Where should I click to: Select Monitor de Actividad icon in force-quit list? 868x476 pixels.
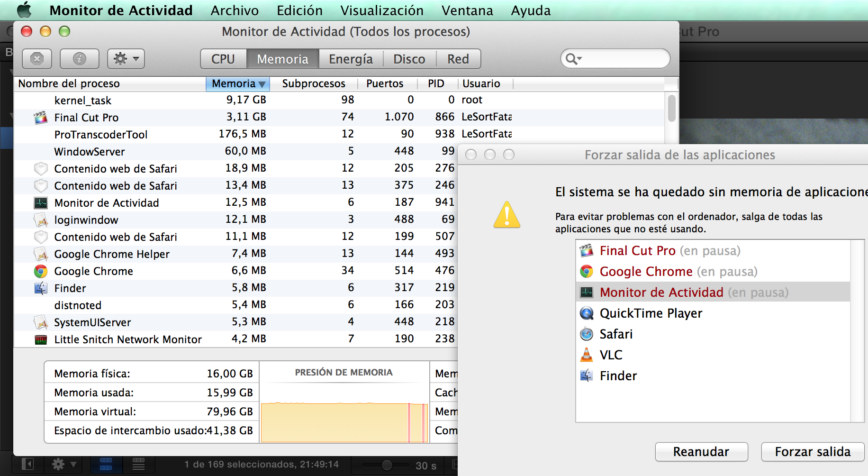[587, 292]
